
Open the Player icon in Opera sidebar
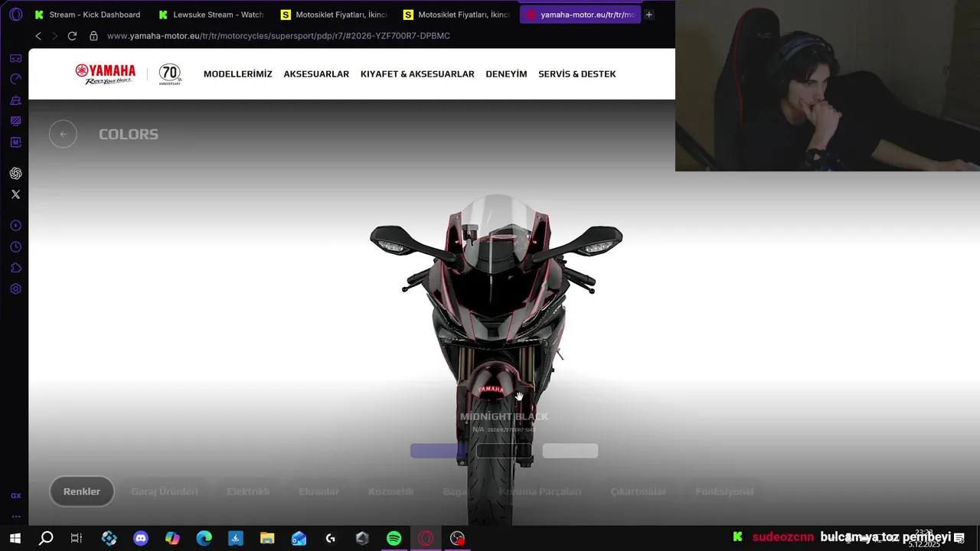pyautogui.click(x=15, y=226)
